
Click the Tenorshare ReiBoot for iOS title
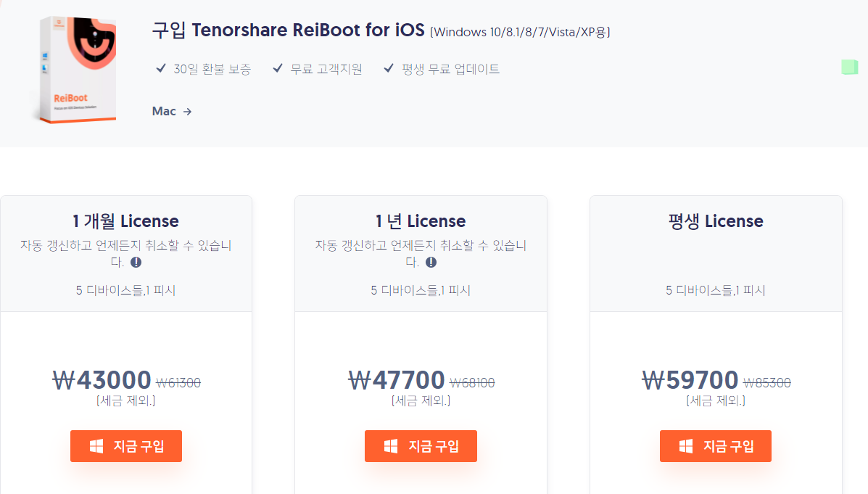(308, 30)
